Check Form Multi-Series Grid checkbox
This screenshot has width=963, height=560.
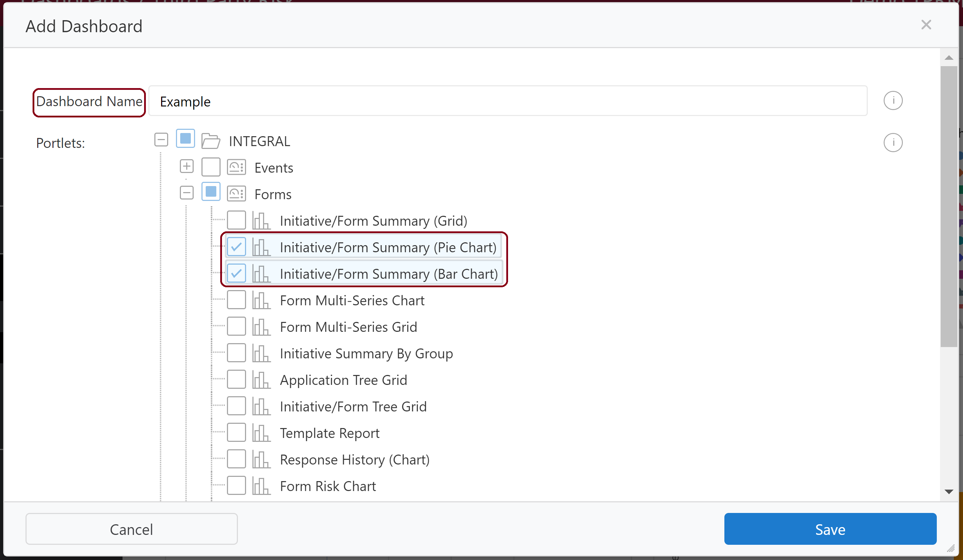click(x=236, y=326)
